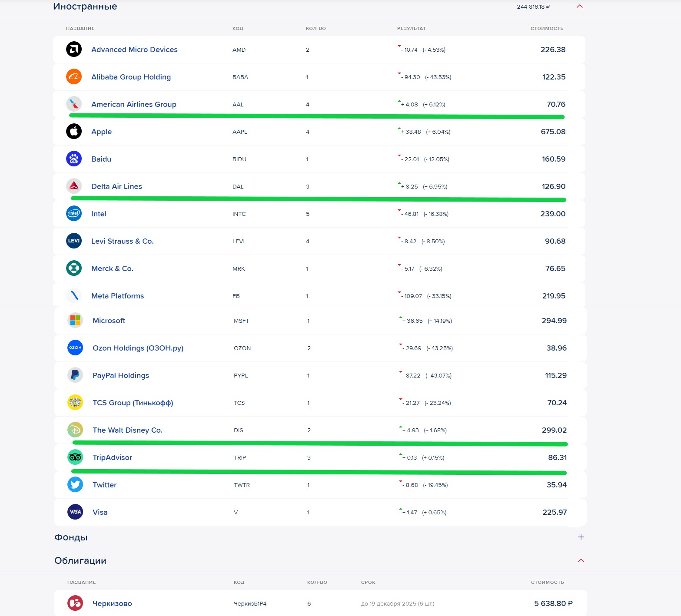Click the СТОИМОСТЬ column header in stocks table
Screen dimensions: 681x616
[547, 28]
